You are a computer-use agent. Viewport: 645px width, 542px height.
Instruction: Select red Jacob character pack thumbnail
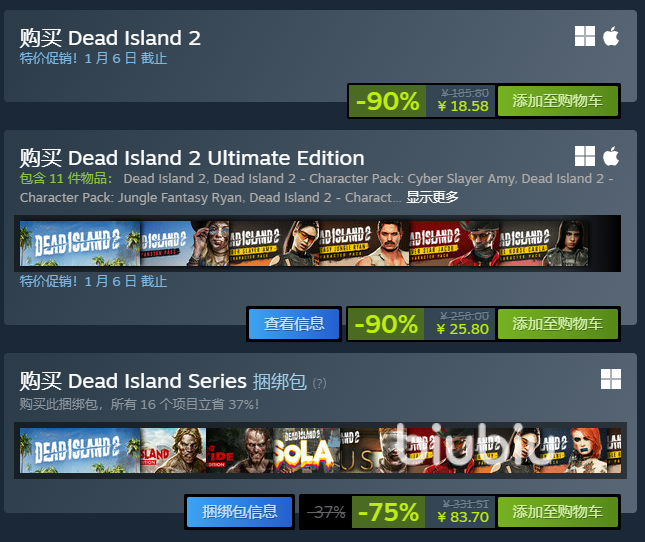pyautogui.click(x=454, y=243)
